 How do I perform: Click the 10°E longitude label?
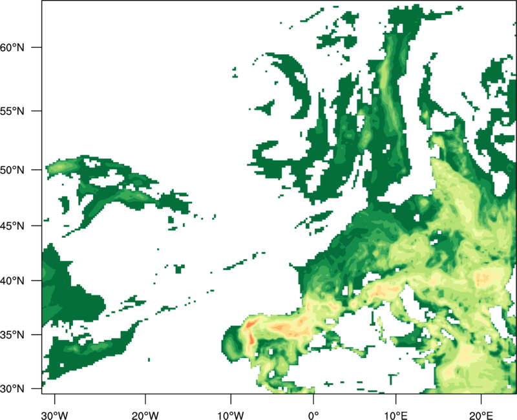(396, 415)
